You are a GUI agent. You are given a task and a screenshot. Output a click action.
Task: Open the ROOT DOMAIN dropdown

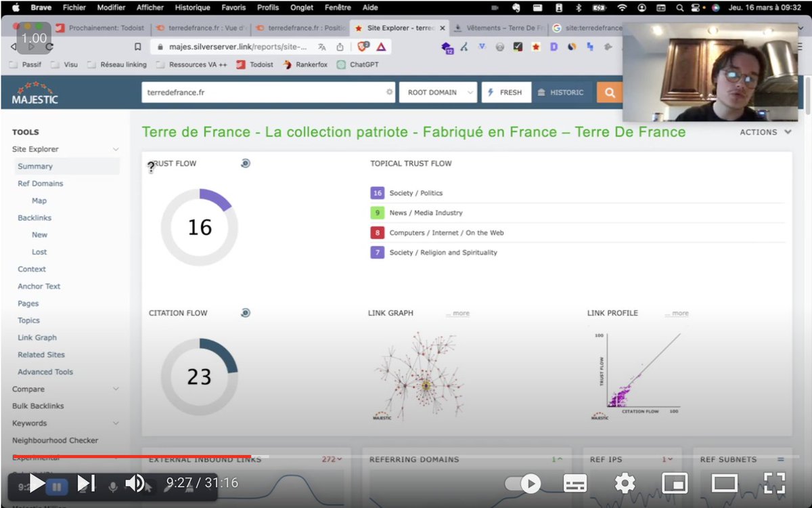tap(438, 91)
